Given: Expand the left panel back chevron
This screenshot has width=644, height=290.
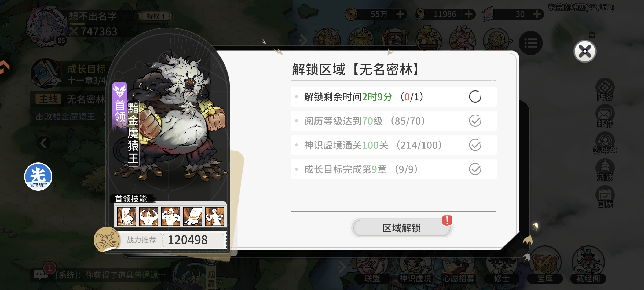Looking at the screenshot, I should pyautogui.click(x=44, y=143).
